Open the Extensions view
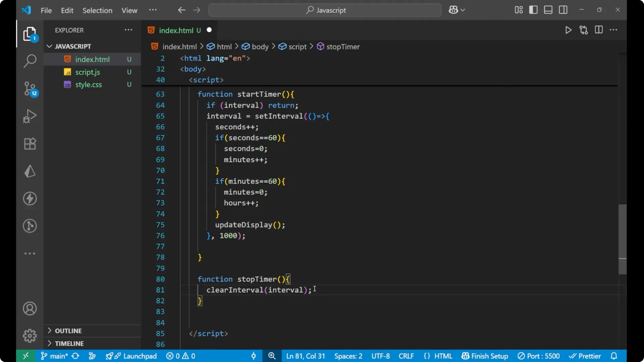 [30, 144]
